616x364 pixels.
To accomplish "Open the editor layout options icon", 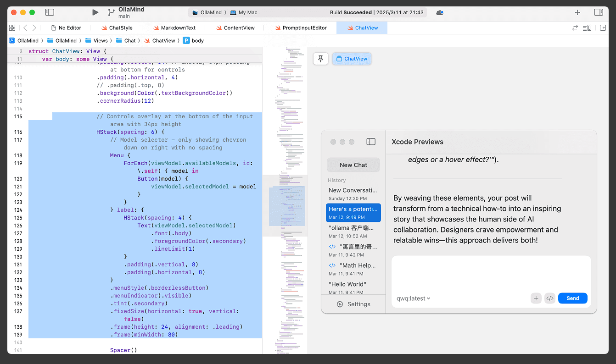I will (x=587, y=28).
